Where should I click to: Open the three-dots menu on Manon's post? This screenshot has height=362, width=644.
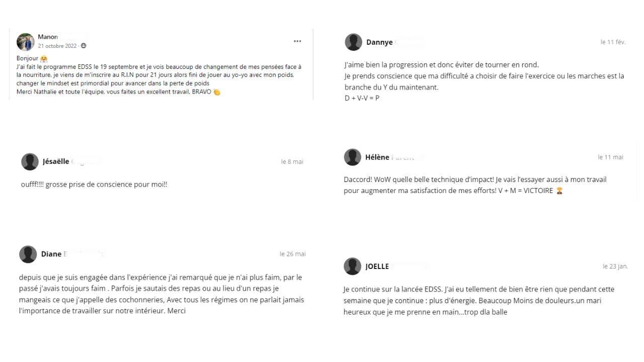[297, 41]
